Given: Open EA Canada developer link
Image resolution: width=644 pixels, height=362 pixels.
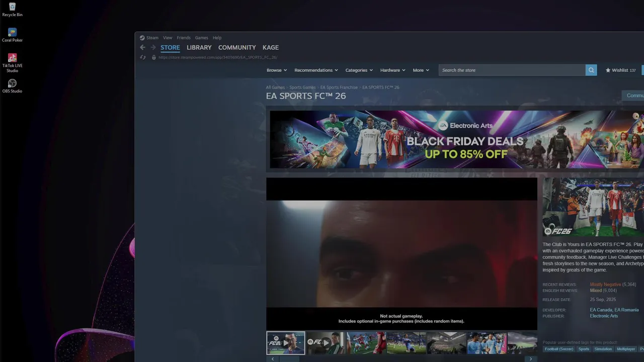Looking at the screenshot, I should coord(601,310).
